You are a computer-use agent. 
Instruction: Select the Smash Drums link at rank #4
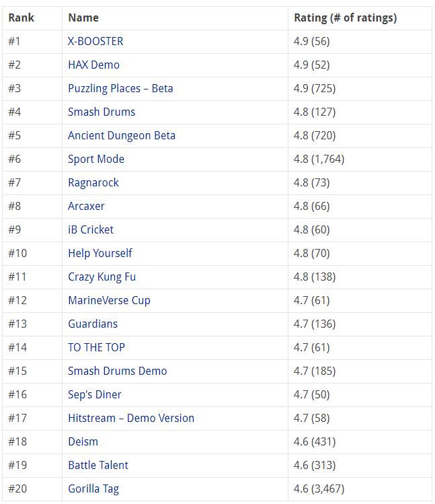pyautogui.click(x=102, y=112)
